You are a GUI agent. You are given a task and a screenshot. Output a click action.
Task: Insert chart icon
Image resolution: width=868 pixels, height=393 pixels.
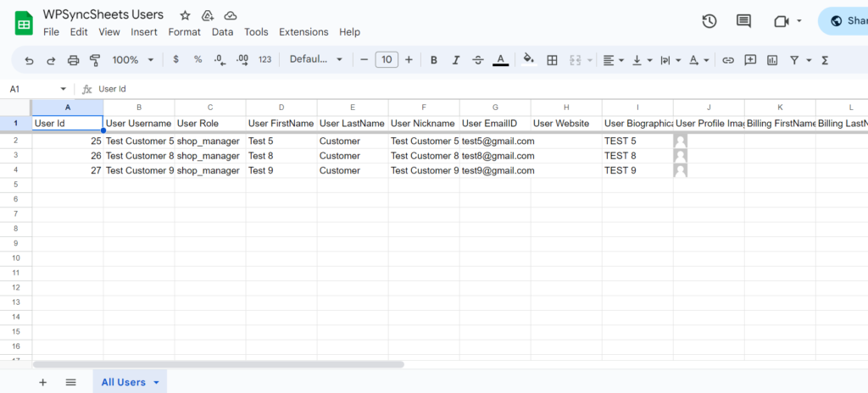click(772, 60)
